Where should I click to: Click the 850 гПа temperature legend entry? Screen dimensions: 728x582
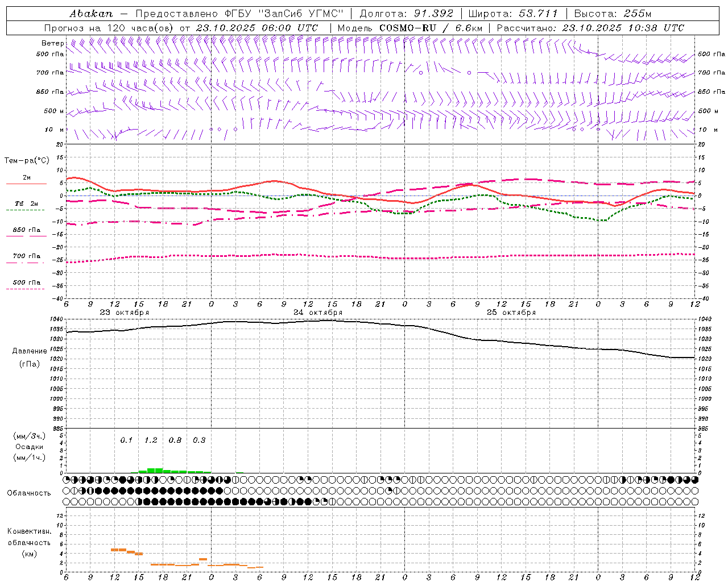(26, 231)
